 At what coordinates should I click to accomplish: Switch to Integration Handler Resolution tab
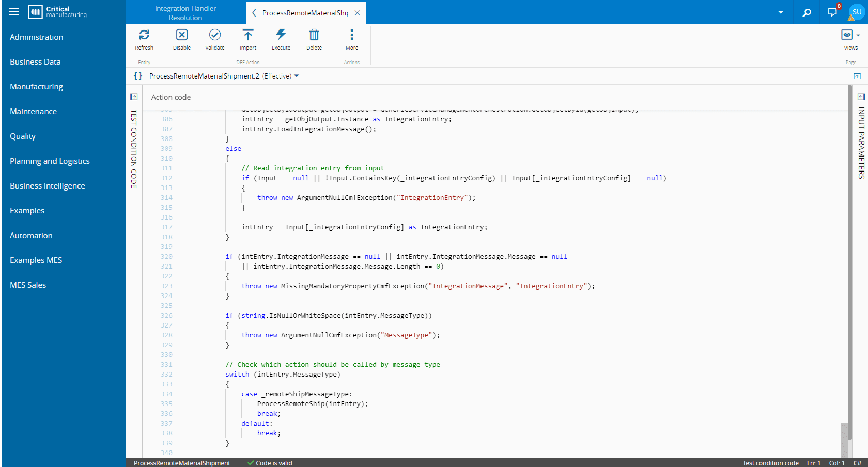click(x=185, y=13)
